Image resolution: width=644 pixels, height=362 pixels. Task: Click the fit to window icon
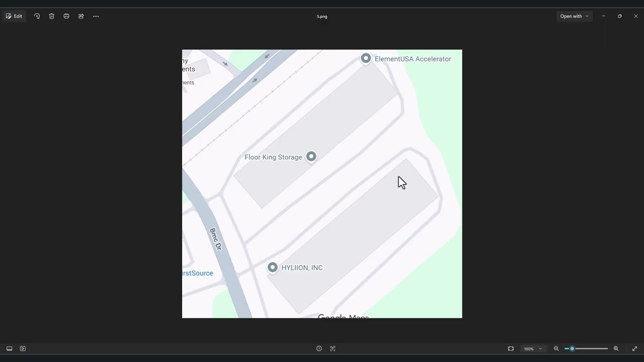tap(511, 348)
